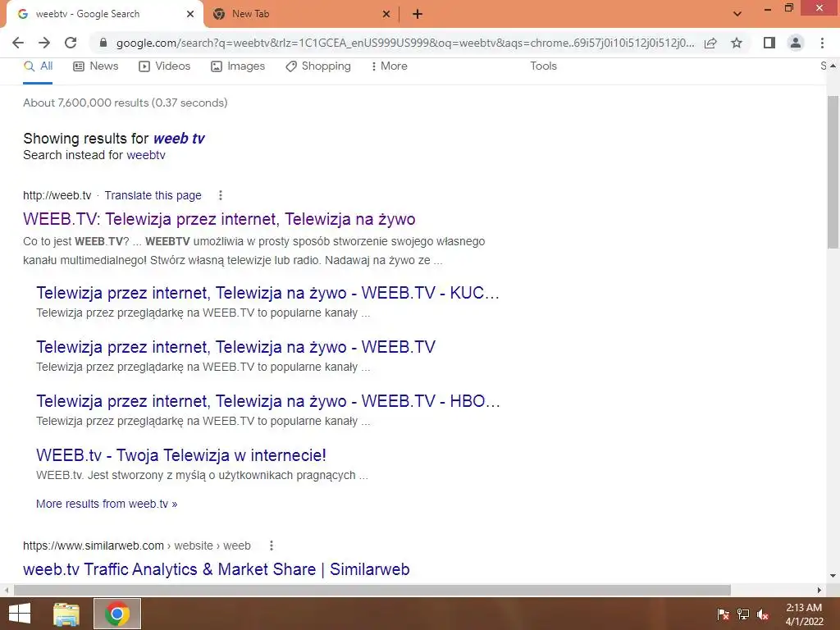
Task: Open a new tab with plus button
Action: pyautogui.click(x=418, y=15)
